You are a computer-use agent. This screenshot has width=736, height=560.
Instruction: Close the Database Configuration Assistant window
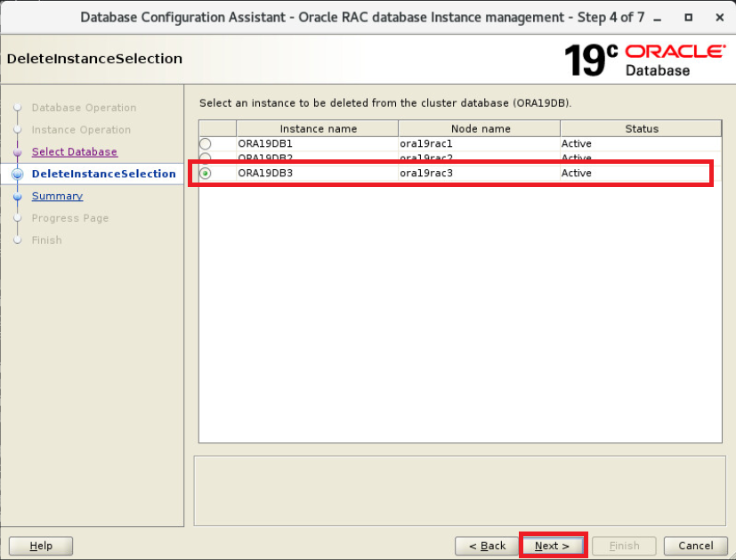(720, 18)
